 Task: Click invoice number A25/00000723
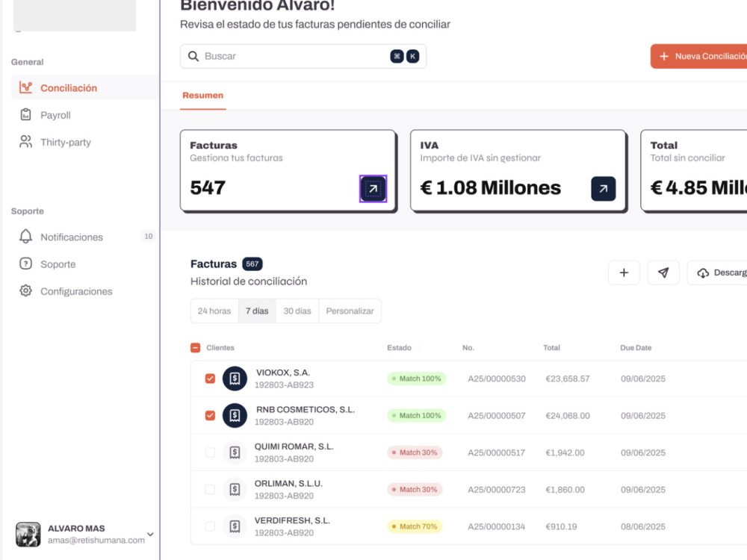pyautogui.click(x=497, y=490)
